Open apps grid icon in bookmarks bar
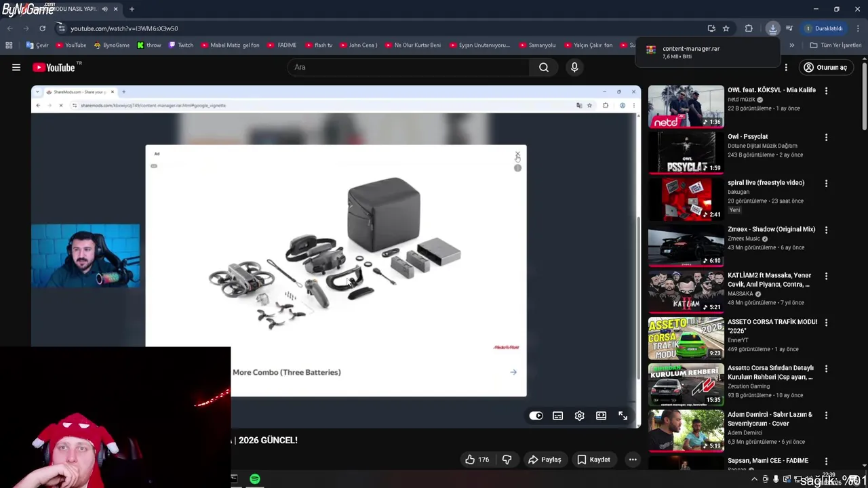Screen dimensions: 868x488 [9, 45]
